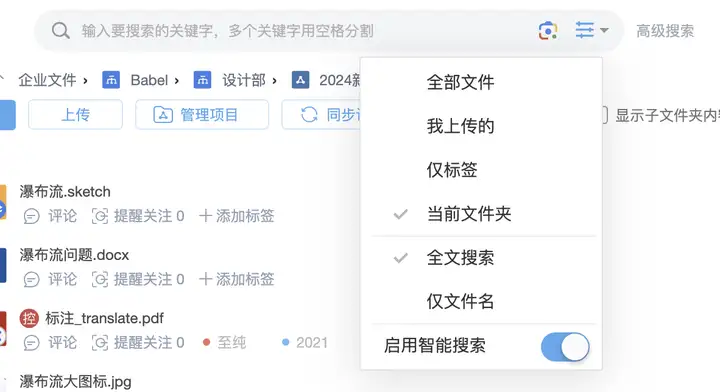The width and height of the screenshot is (720, 392).
Task: Open the search filter options dropdown
Action: (x=591, y=31)
